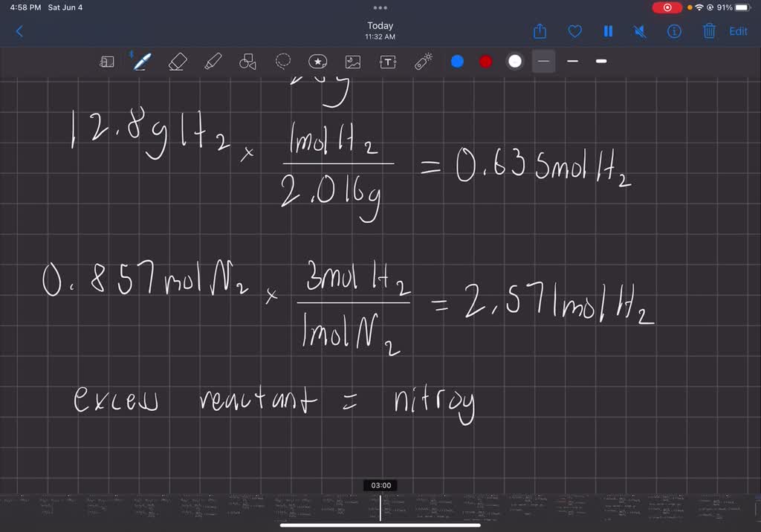This screenshot has height=532, width=761.
Task: Select the text box tool
Action: coord(387,62)
